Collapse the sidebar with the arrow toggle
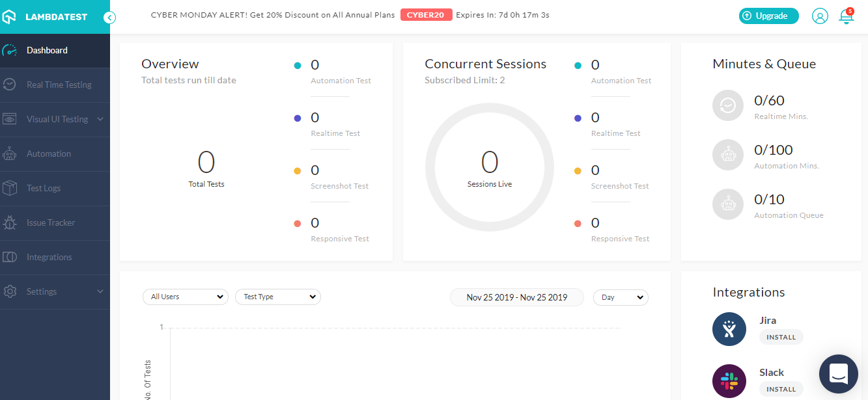The image size is (868, 400). (x=109, y=18)
